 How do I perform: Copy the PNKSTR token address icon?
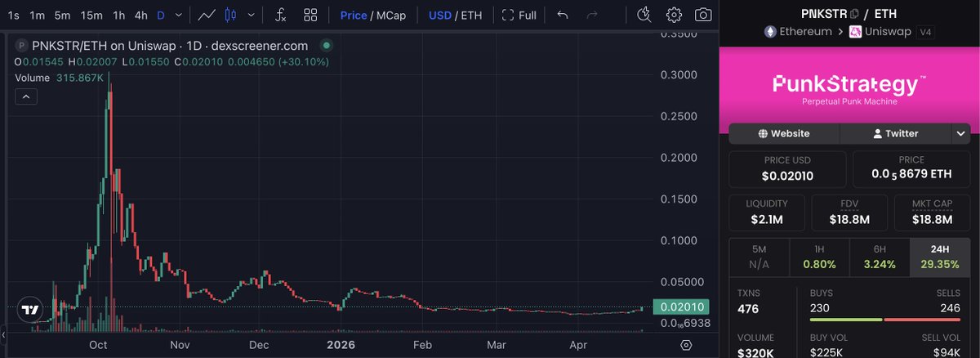coord(854,13)
